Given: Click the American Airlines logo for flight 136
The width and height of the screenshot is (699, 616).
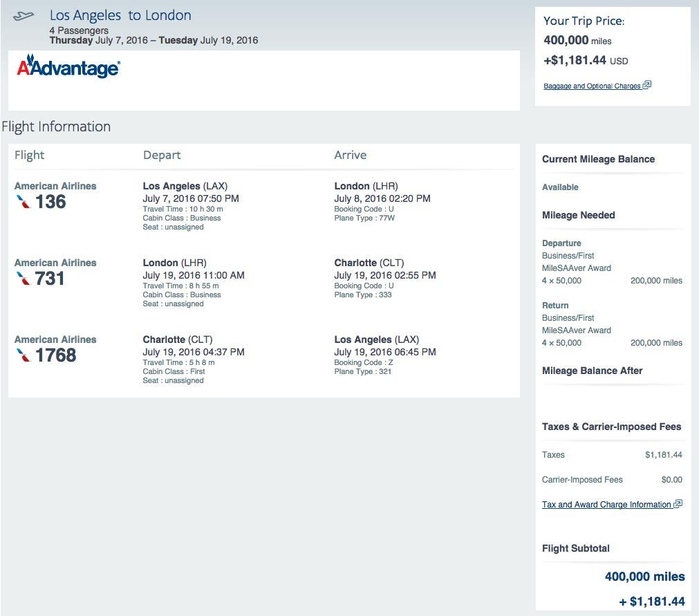Looking at the screenshot, I should pyautogui.click(x=24, y=202).
